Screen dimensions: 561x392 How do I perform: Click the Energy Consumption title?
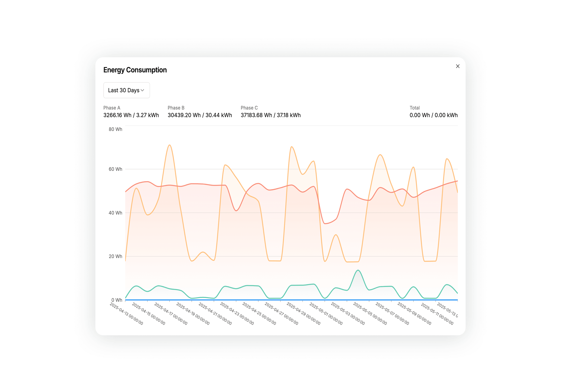click(x=135, y=70)
